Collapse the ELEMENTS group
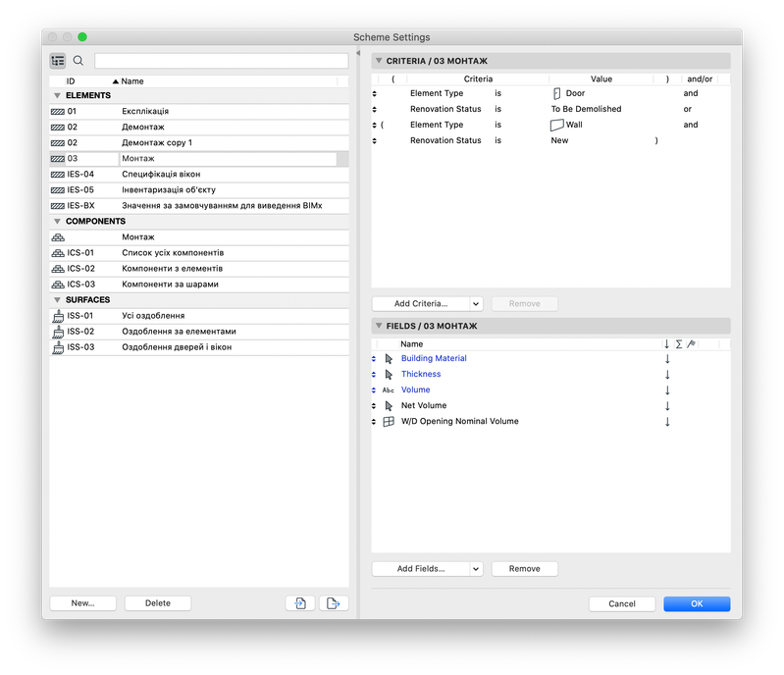Image resolution: width=784 pixels, height=675 pixels. 57,95
